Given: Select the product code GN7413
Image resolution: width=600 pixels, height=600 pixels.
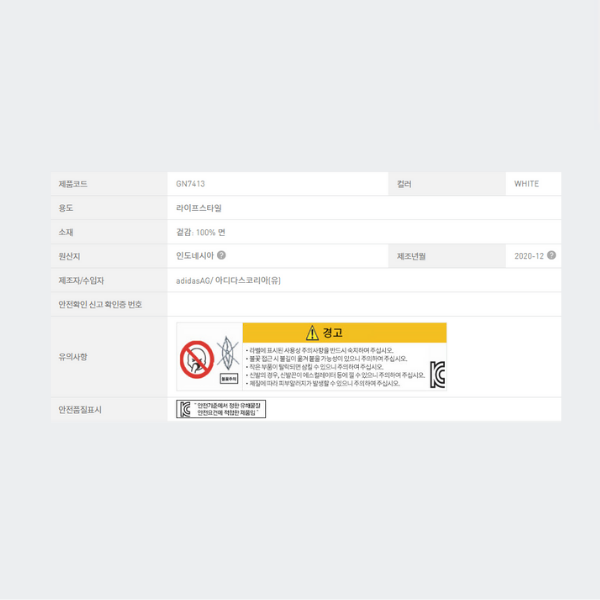Looking at the screenshot, I should (x=190, y=184).
